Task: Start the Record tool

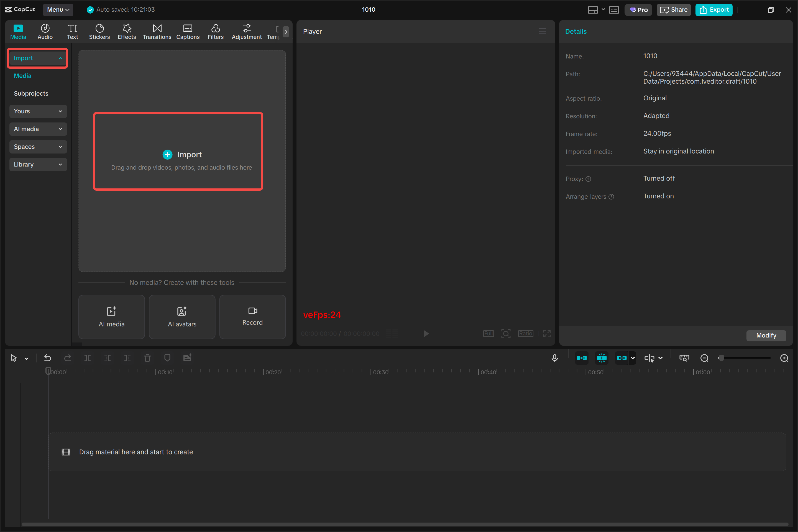Action: pyautogui.click(x=252, y=317)
